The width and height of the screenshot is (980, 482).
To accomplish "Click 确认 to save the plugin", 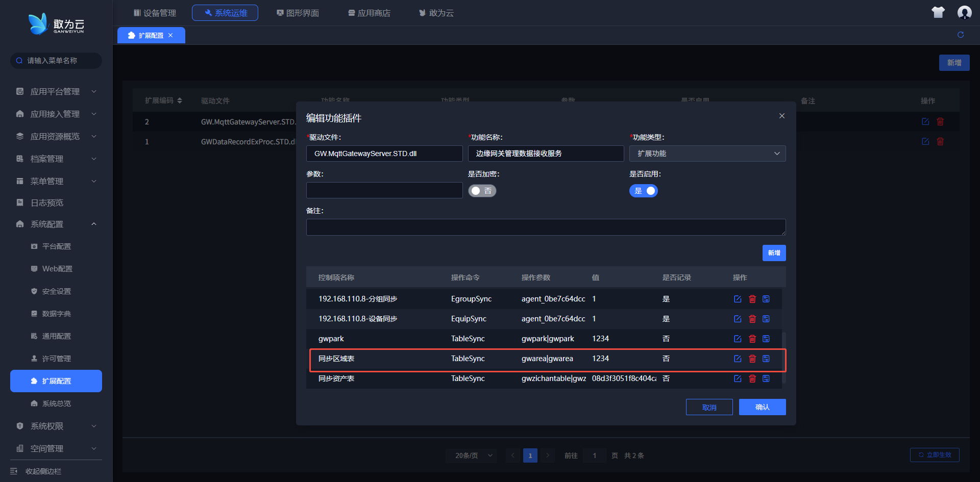I will pos(762,407).
